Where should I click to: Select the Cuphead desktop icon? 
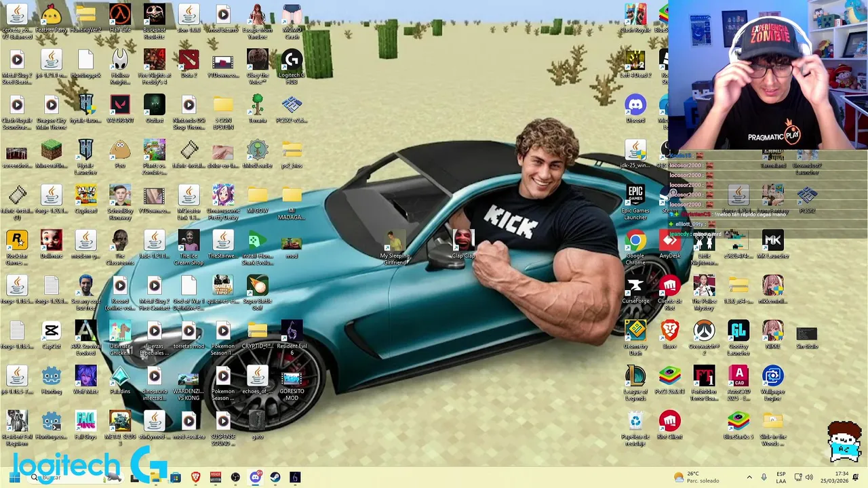[85, 200]
